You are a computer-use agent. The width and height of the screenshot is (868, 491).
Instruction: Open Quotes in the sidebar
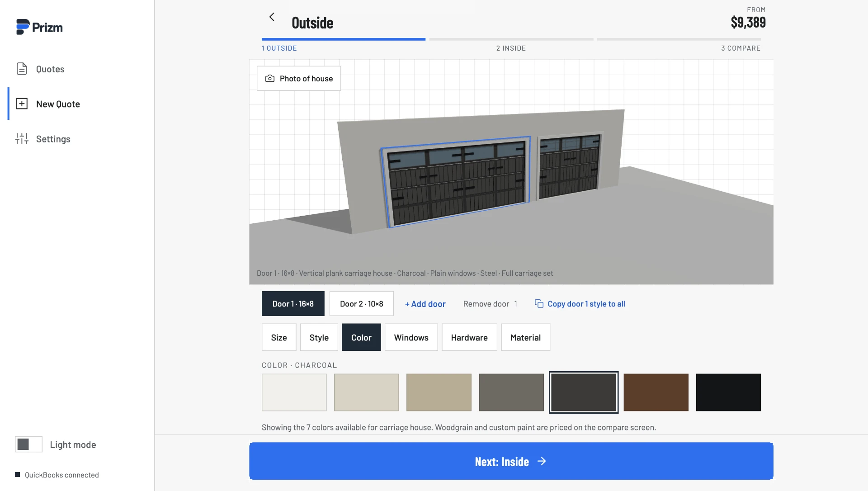(x=50, y=69)
